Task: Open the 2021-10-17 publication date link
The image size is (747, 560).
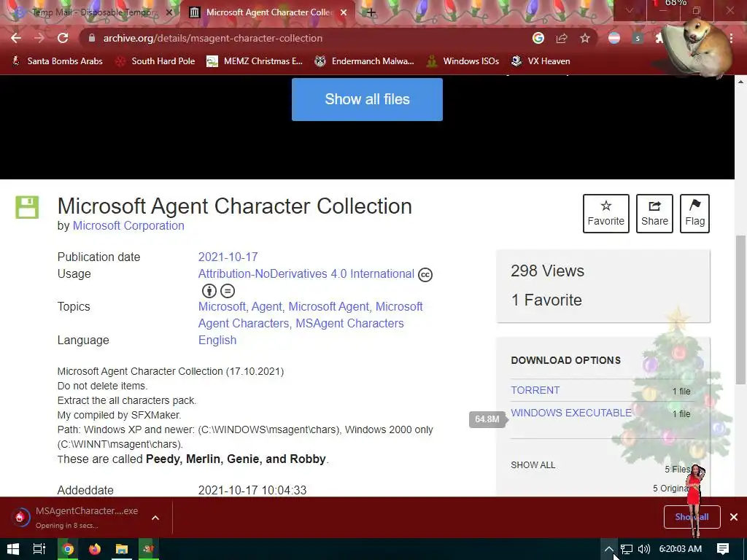Action: pos(228,257)
